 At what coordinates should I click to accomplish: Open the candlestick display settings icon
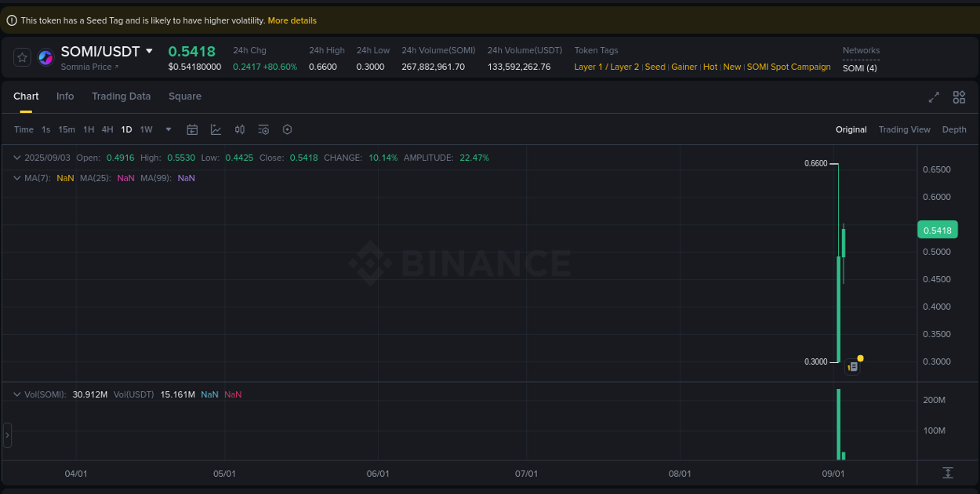(x=239, y=129)
